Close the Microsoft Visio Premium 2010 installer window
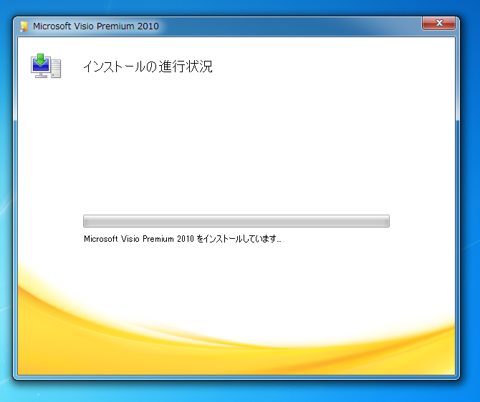This screenshot has width=480, height=402. click(x=438, y=23)
